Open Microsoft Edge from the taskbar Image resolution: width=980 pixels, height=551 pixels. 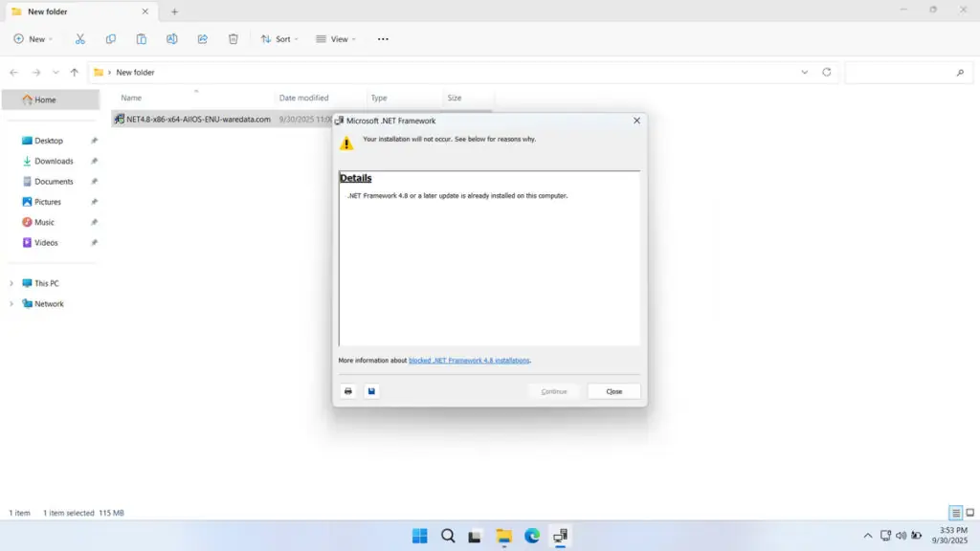click(x=532, y=536)
